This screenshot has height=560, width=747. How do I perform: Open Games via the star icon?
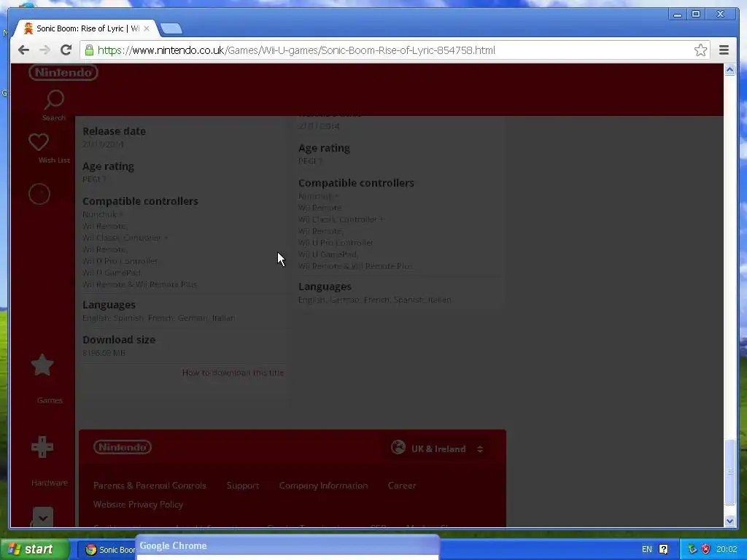[x=42, y=365]
